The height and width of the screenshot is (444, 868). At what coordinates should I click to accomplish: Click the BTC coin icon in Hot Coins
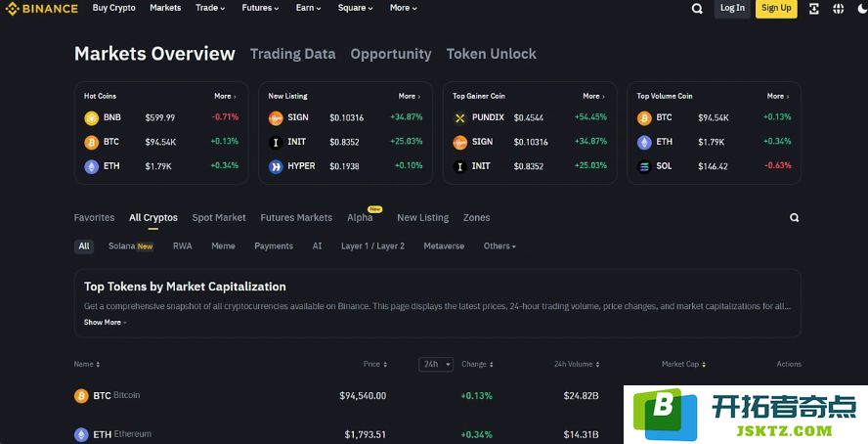click(91, 142)
